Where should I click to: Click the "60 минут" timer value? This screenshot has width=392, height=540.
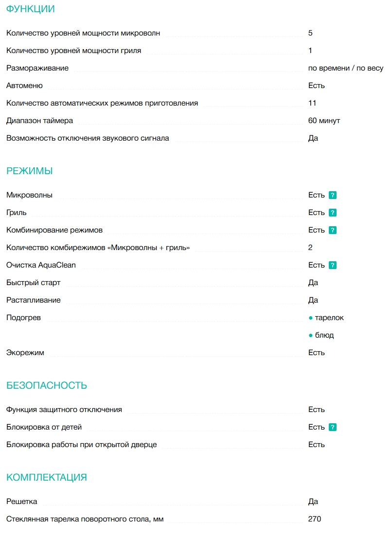[324, 121]
